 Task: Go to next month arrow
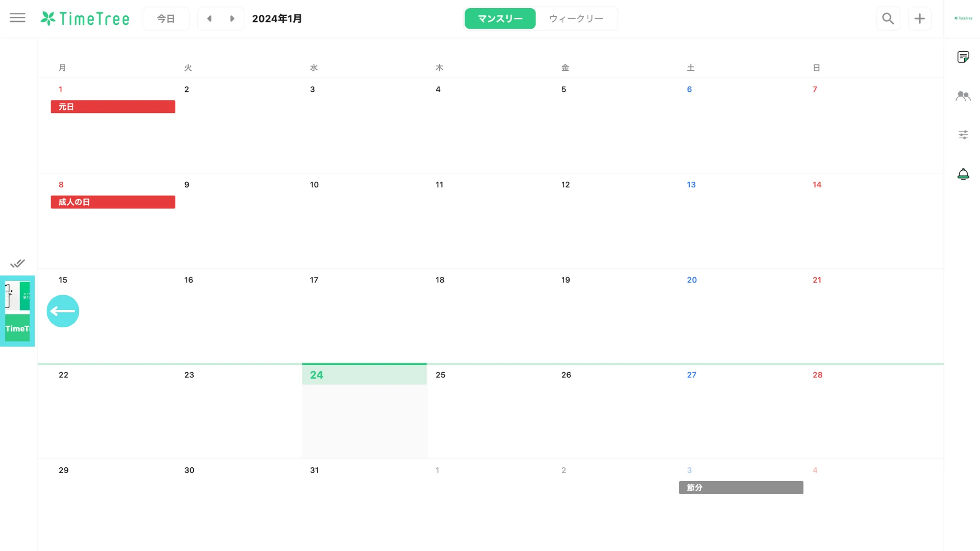232,19
